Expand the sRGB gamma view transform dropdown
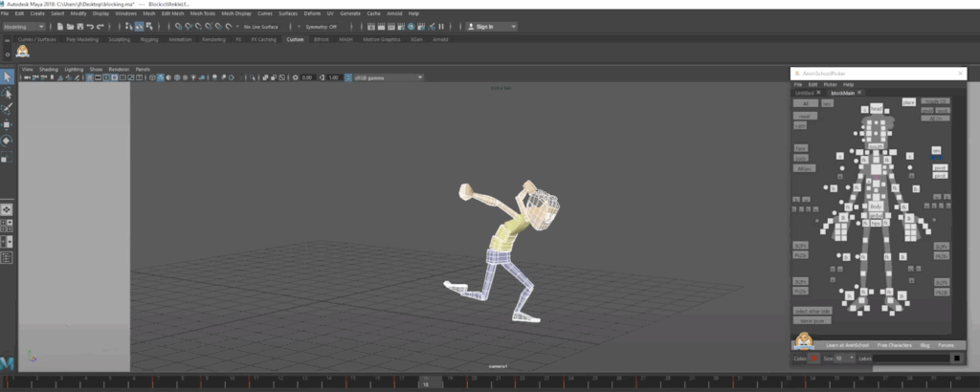Screen dimensions: 980x392 pyautogui.click(x=389, y=77)
